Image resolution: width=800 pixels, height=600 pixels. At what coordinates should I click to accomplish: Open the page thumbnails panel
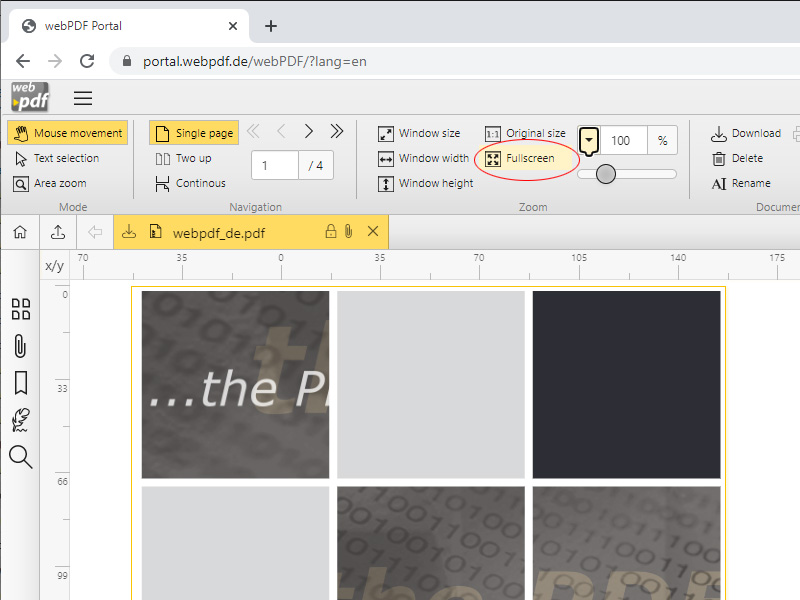point(20,309)
